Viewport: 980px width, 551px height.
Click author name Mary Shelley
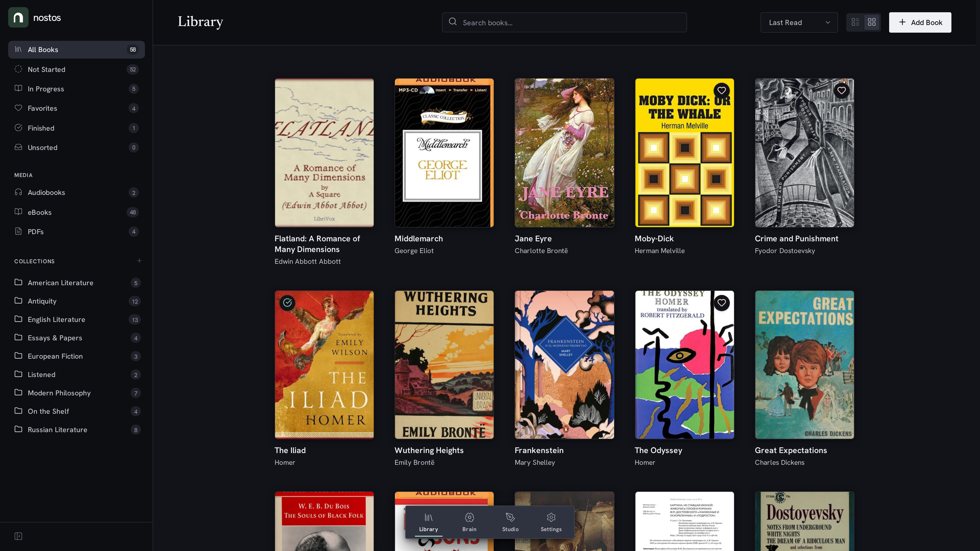[x=534, y=462]
